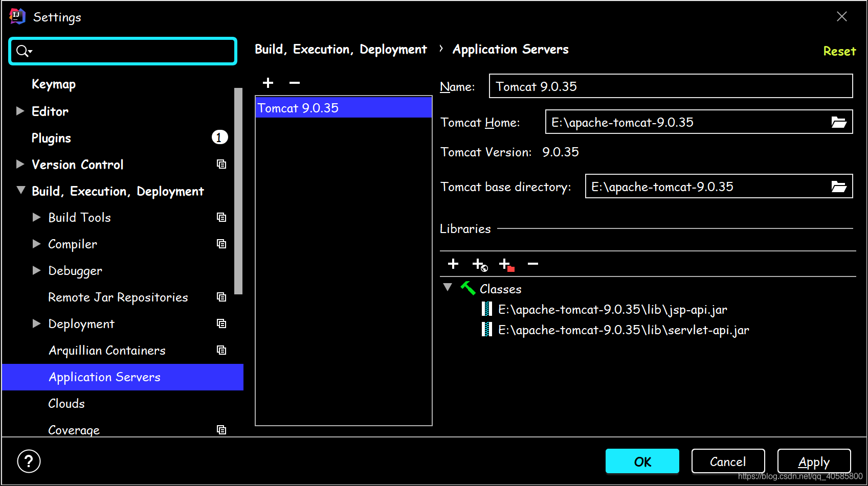Click the Cancel button

[728, 461]
